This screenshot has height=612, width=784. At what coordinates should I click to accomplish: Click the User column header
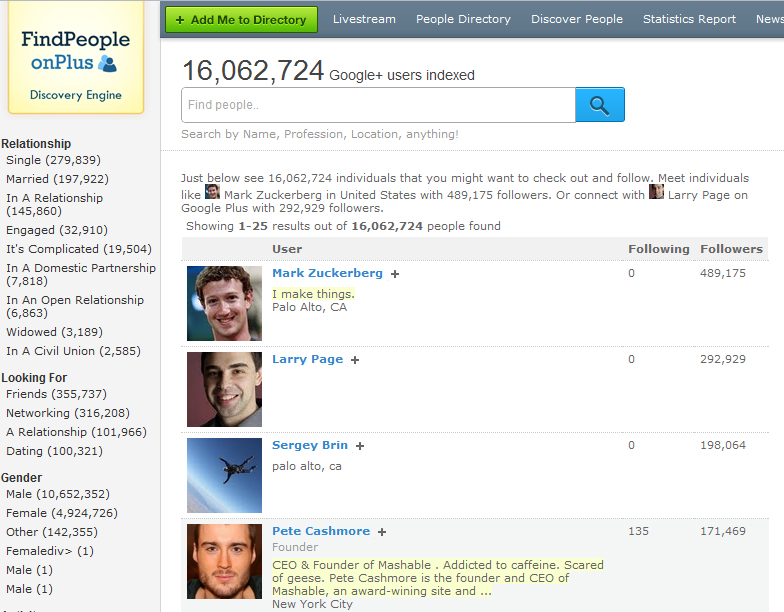pyautogui.click(x=287, y=249)
